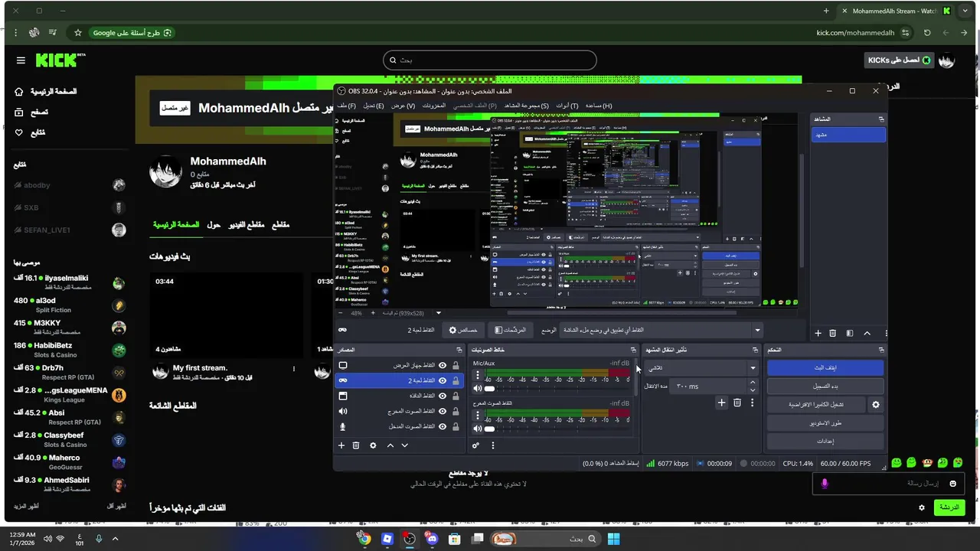Open three-dot menu on My first stream video
The width and height of the screenshot is (980, 551).
(294, 369)
